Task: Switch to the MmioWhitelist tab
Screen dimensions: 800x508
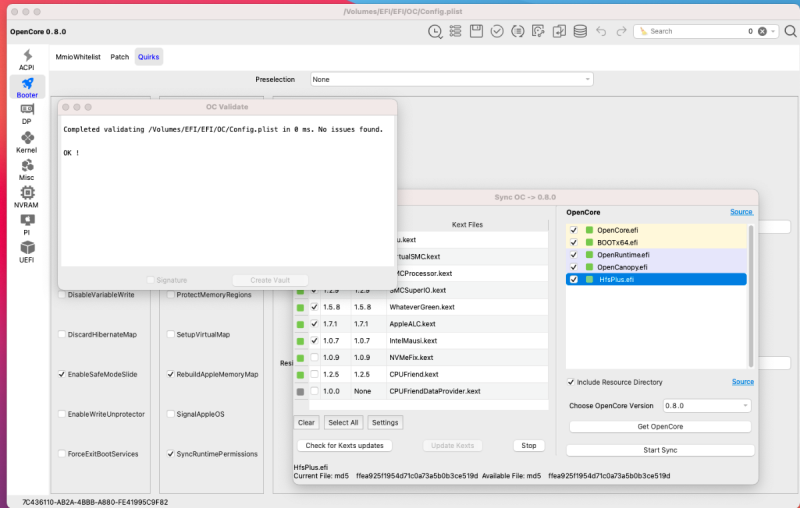Action: [77, 57]
